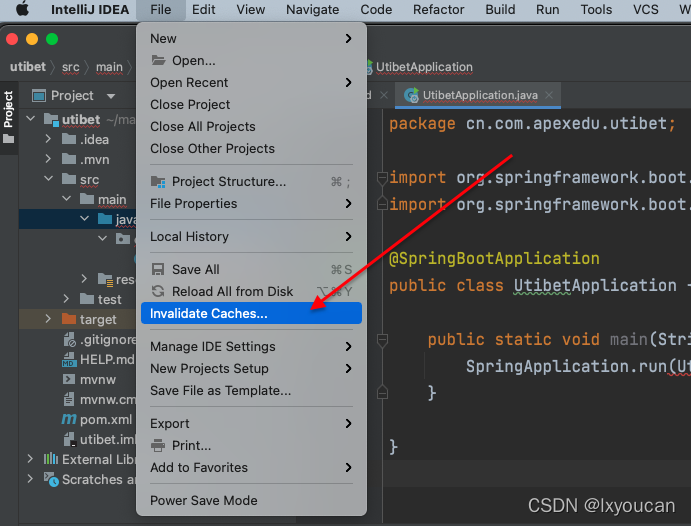Click the vertical Project tool window tab
Screen dimensions: 691x526
pos(8,118)
